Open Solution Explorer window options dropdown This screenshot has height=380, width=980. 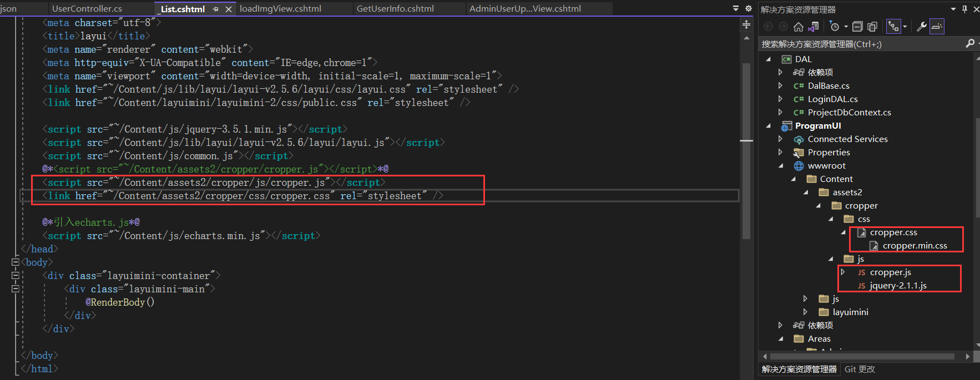953,9
